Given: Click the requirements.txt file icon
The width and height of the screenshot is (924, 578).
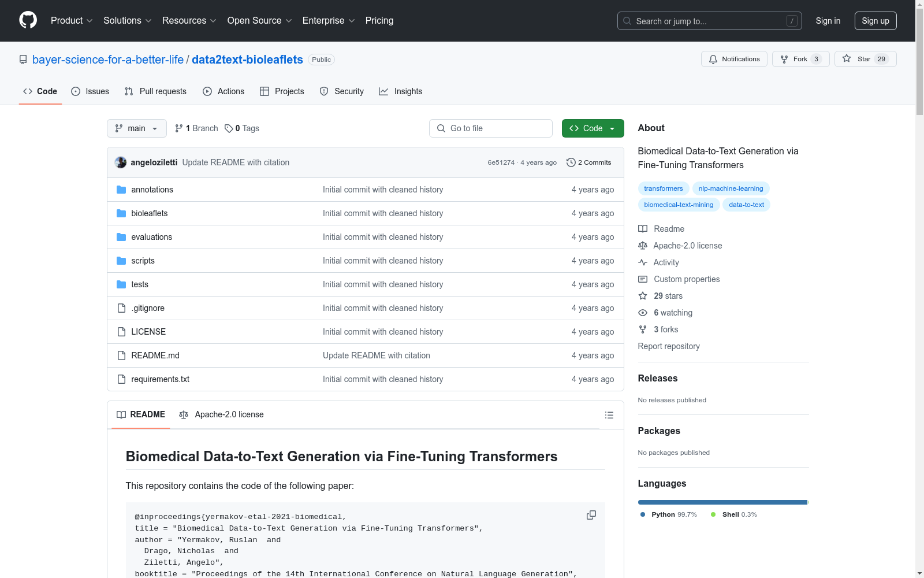Looking at the screenshot, I should point(121,379).
